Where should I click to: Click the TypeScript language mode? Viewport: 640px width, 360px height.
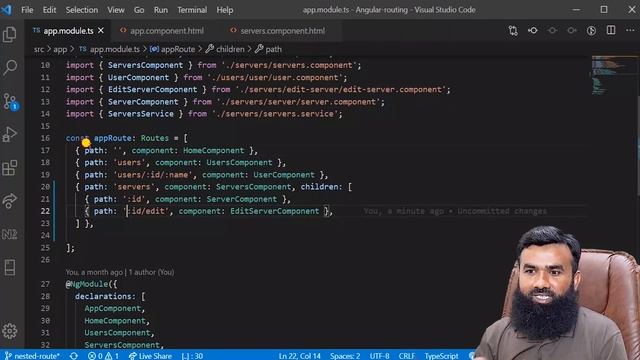point(441,356)
